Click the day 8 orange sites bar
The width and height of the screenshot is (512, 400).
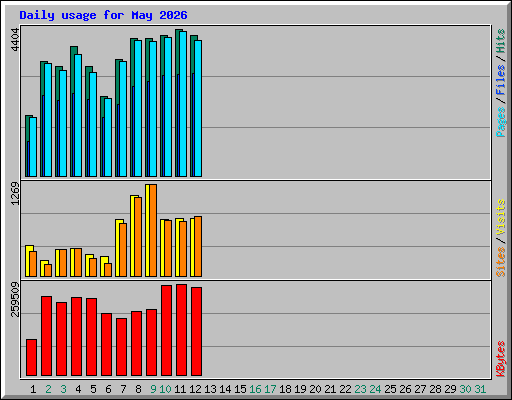click(x=138, y=237)
